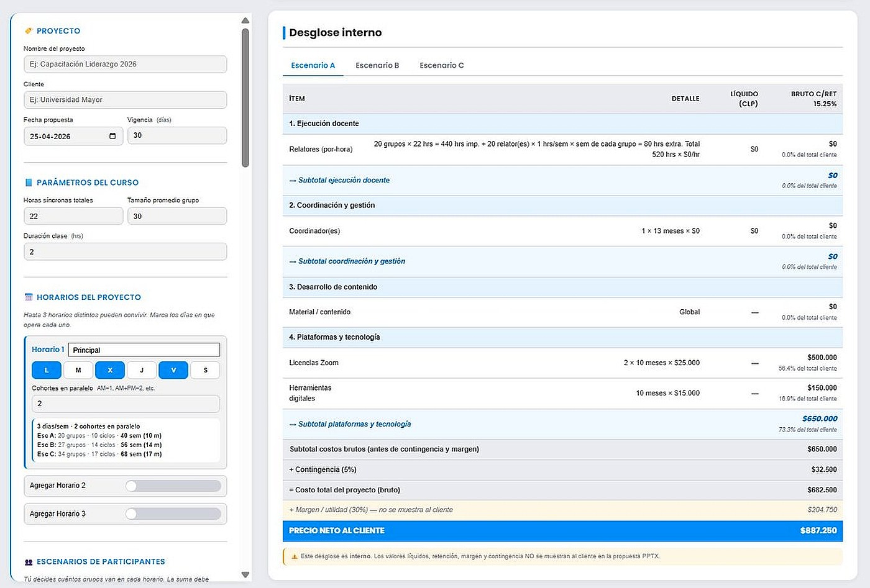Click the Horario 1 name field
Screen dimensions: 870x588
coord(144,350)
